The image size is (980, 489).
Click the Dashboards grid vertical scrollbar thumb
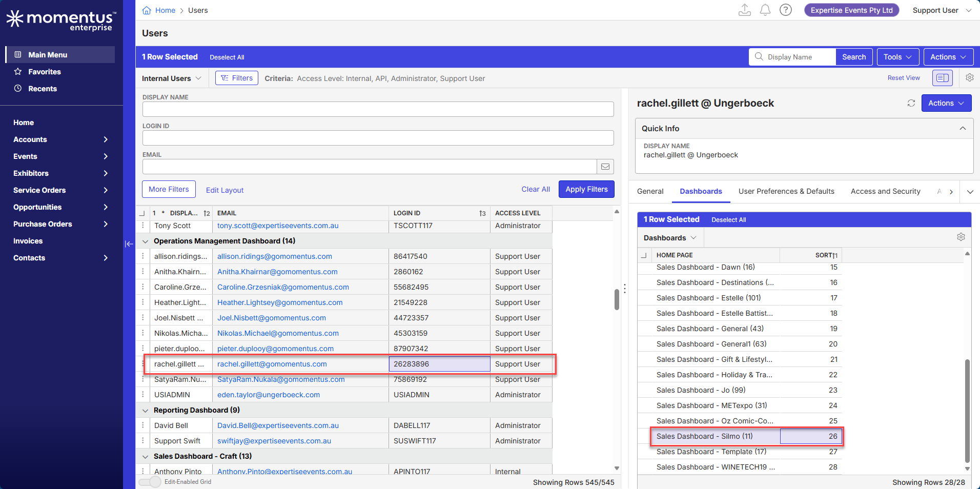(967, 410)
